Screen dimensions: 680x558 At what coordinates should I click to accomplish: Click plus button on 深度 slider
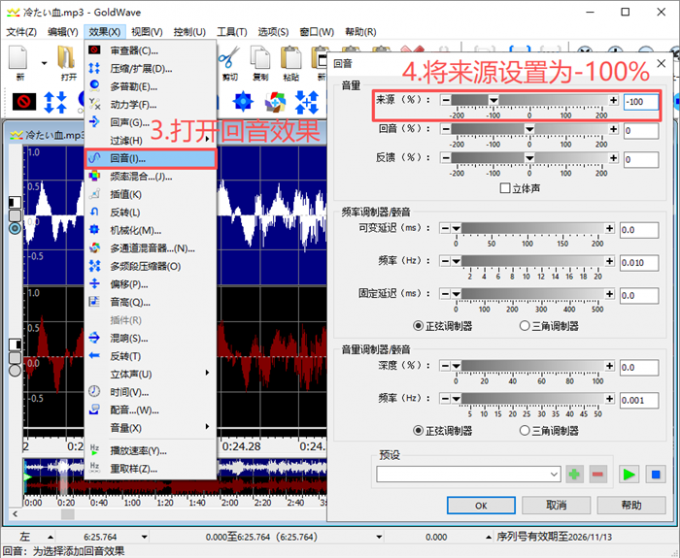point(610,366)
